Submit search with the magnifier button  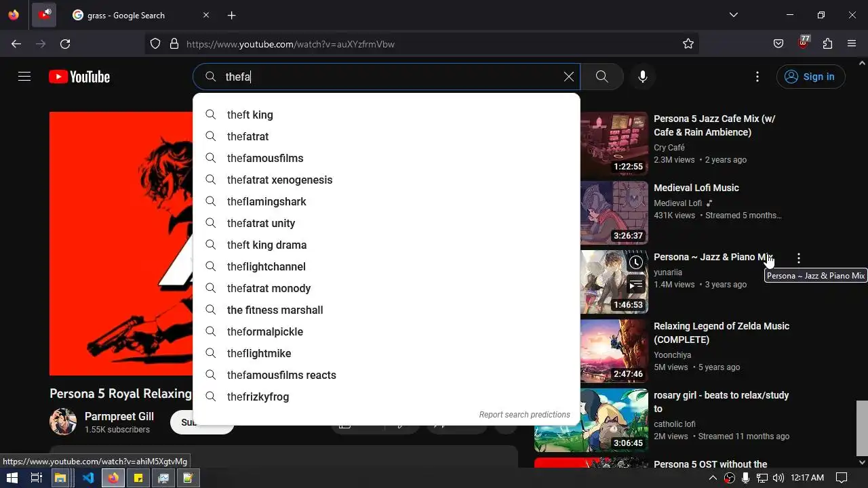(602, 77)
